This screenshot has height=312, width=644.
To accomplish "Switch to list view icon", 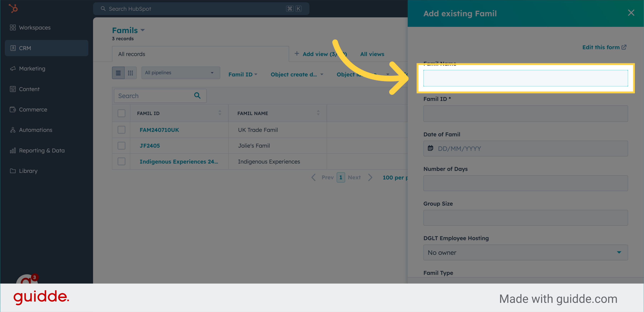I will coord(118,73).
